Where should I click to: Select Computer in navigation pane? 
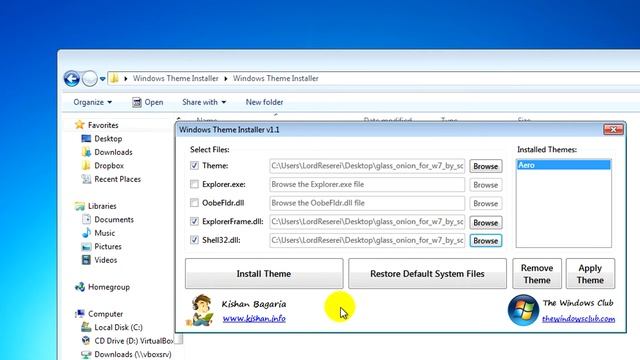click(105, 314)
